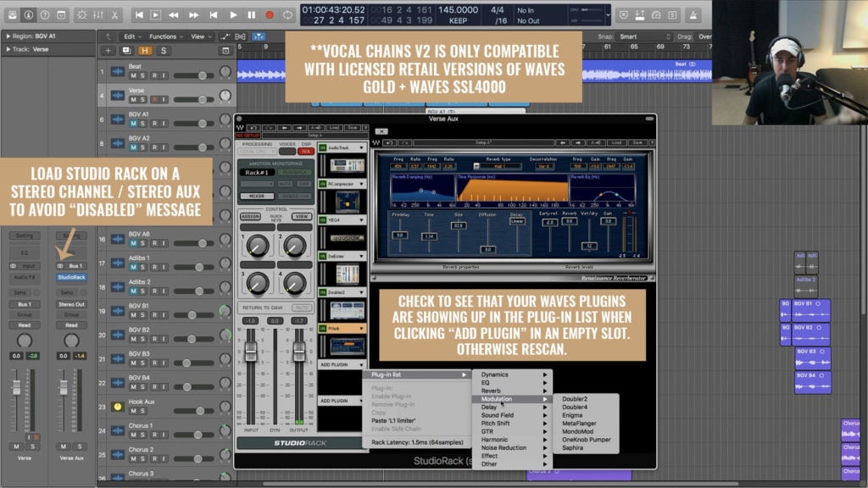Open the DeEsser slot dropdown in StudioRack
Image resolution: width=868 pixels, height=488 pixels.
(361, 256)
